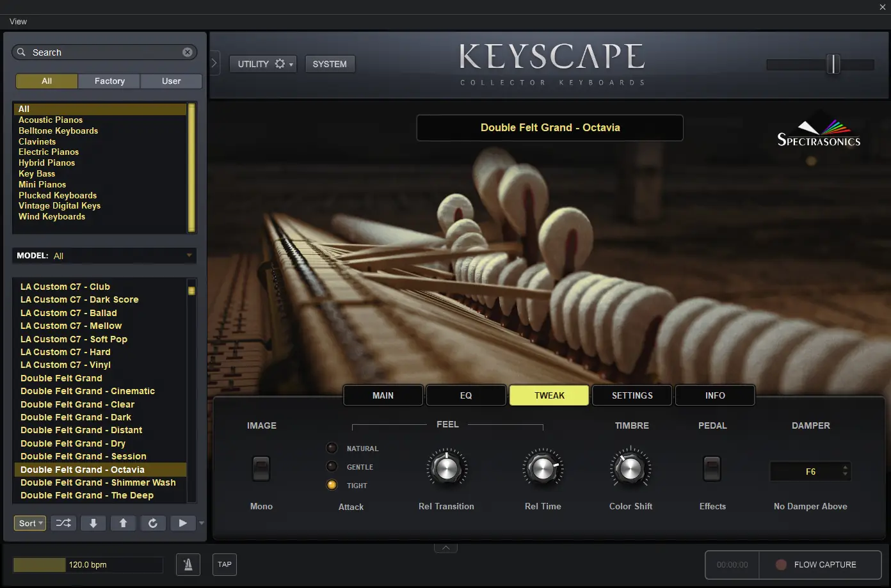
Task: Increase the damper note value stepper
Action: point(846,468)
